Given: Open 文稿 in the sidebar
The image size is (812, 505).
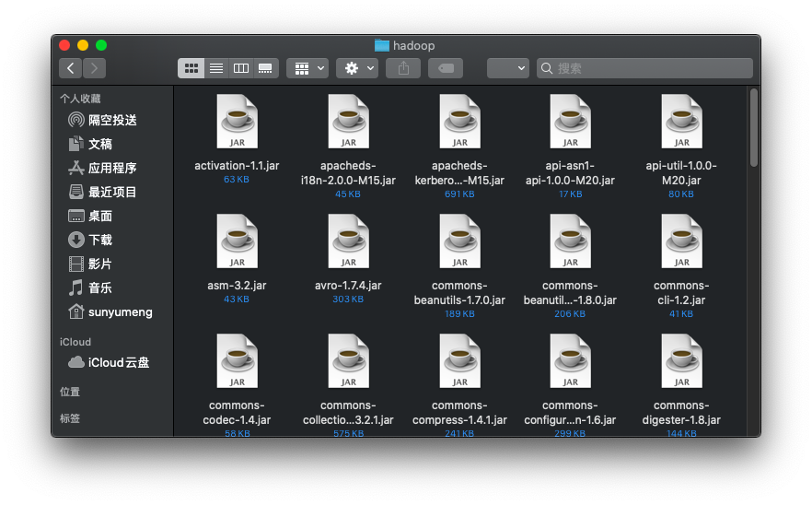Looking at the screenshot, I should tap(90, 144).
